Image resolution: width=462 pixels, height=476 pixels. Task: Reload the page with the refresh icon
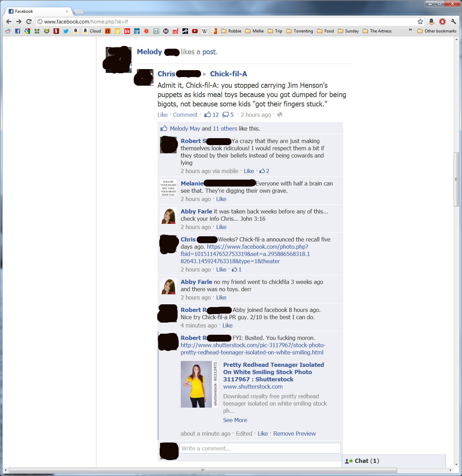(x=29, y=21)
